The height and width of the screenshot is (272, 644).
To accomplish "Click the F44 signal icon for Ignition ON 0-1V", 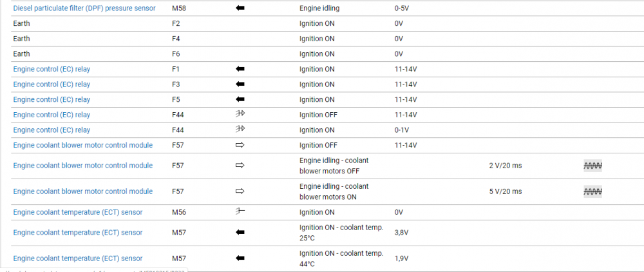I will pyautogui.click(x=241, y=130).
